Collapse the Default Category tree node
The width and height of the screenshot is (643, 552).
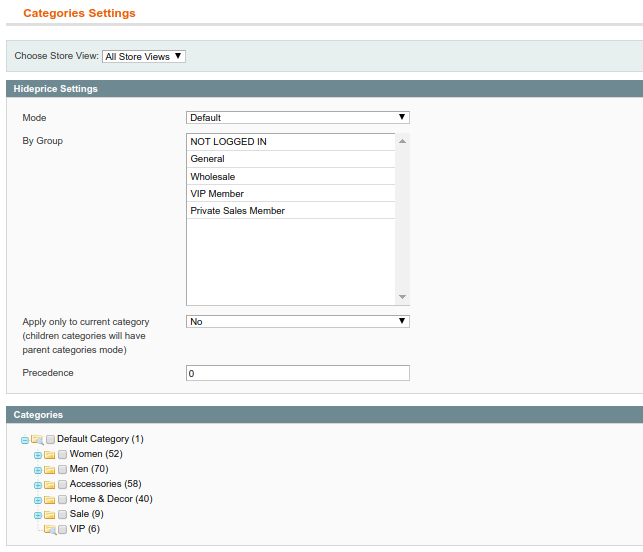[25, 440]
